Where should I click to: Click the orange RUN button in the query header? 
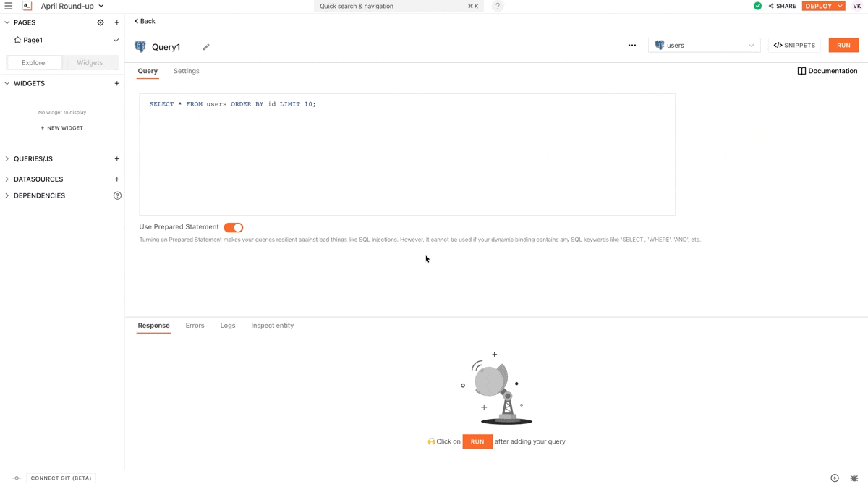click(843, 45)
